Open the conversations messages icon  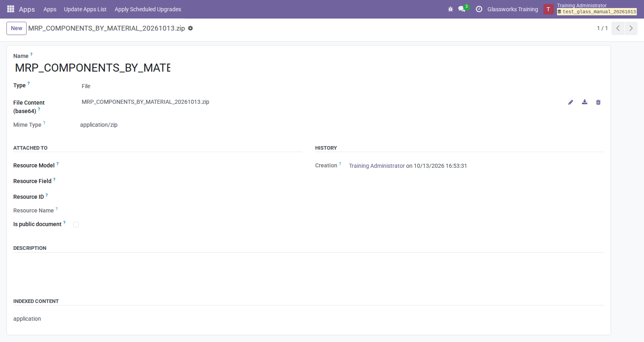(462, 9)
